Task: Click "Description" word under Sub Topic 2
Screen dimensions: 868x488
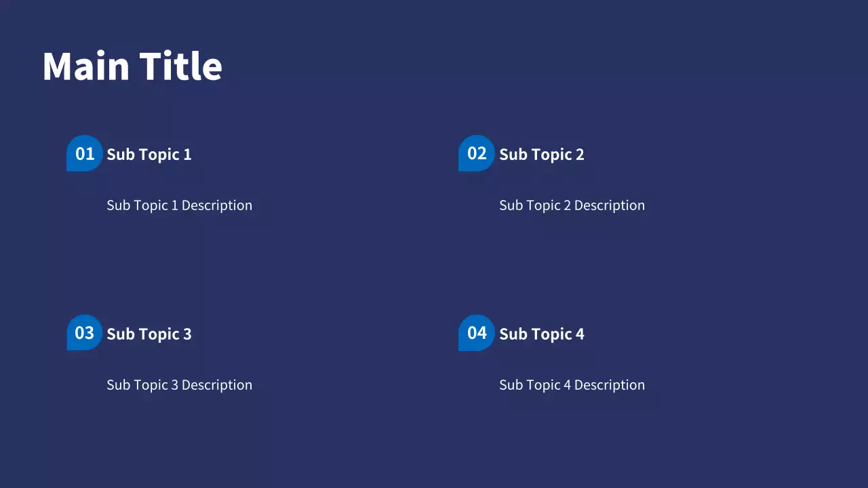Action: coord(609,205)
